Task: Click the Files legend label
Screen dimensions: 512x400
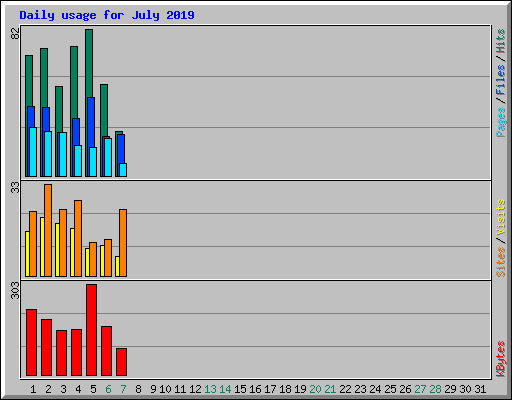Action: [500, 80]
